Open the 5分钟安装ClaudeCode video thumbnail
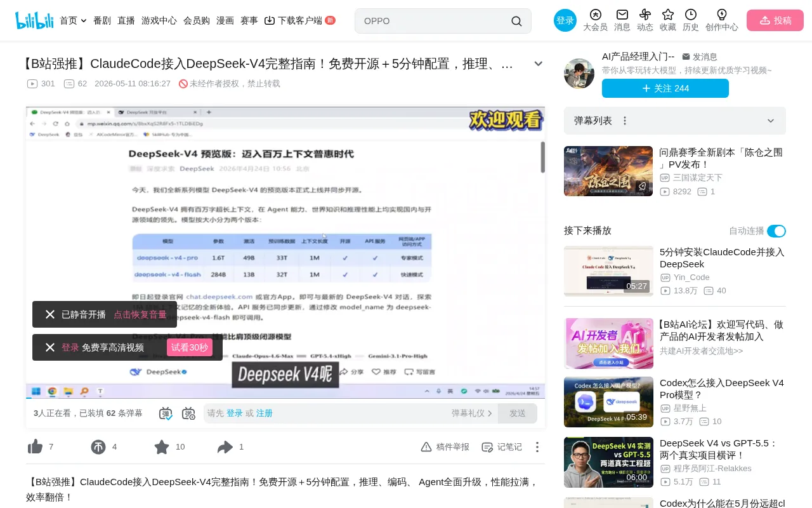 tap(608, 271)
